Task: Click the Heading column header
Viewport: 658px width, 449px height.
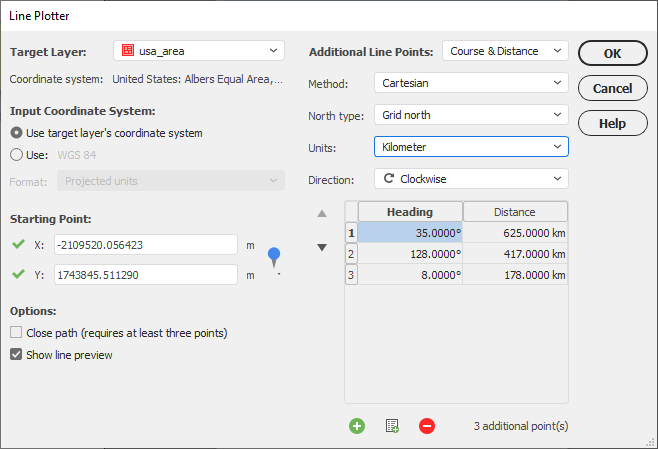Action: tap(410, 211)
